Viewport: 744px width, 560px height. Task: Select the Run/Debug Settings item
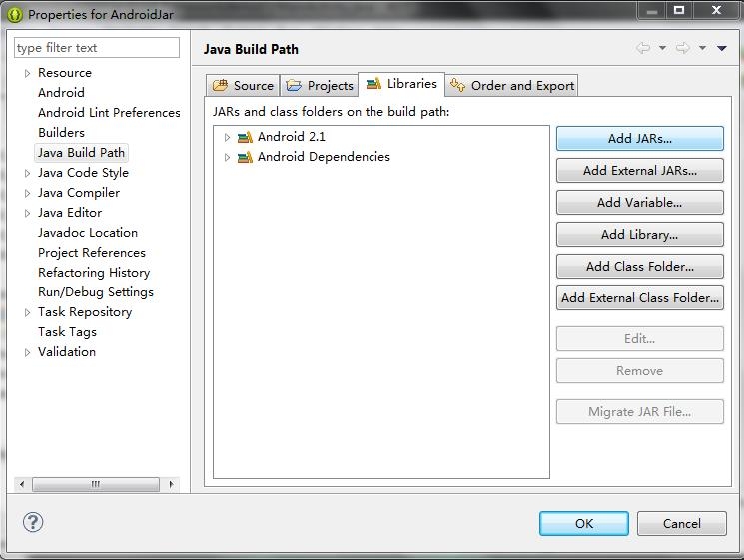(96, 292)
